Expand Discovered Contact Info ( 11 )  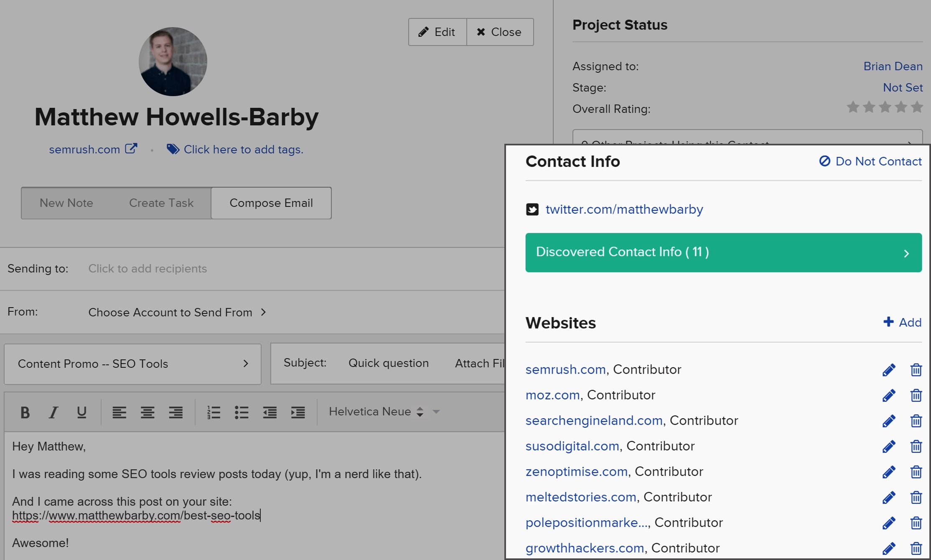coord(723,252)
